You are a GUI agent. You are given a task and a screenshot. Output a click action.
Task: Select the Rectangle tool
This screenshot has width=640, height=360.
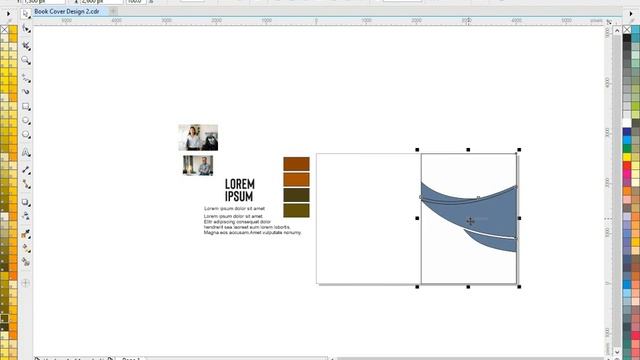click(x=26, y=107)
